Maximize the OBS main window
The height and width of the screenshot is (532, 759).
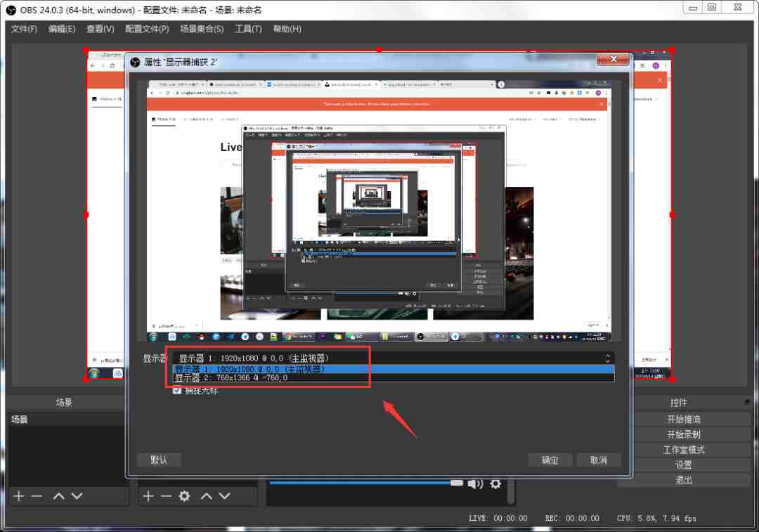click(711, 7)
